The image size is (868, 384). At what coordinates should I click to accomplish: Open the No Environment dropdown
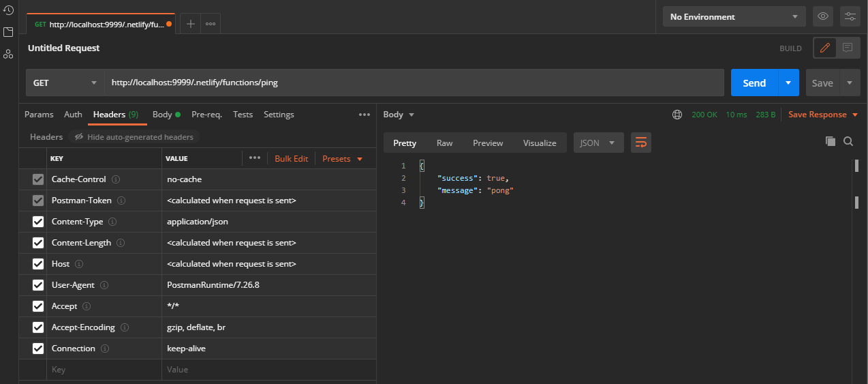pyautogui.click(x=734, y=16)
